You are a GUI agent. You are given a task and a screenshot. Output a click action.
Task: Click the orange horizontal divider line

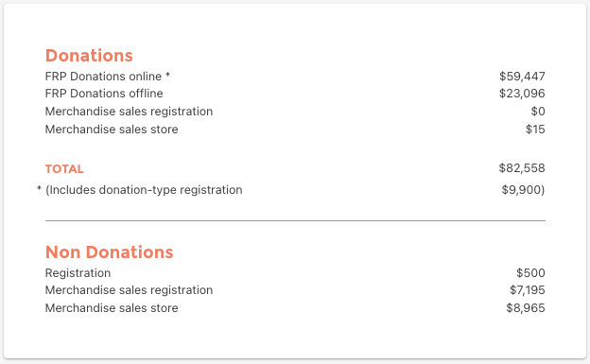[x=295, y=221]
